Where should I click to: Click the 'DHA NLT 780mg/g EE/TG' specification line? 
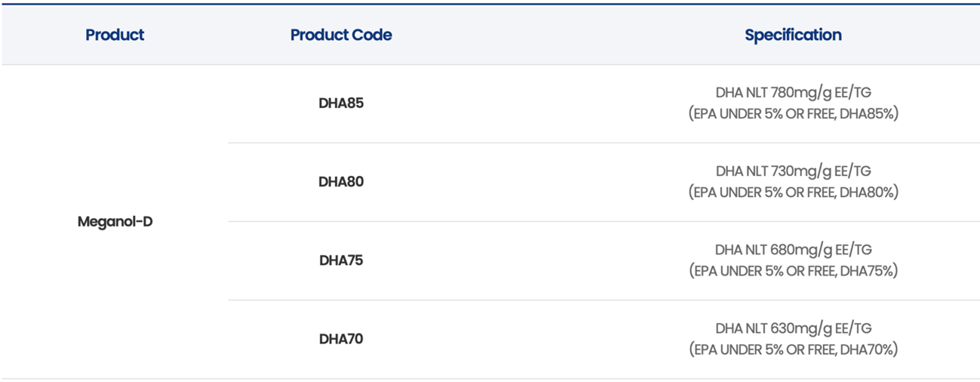point(793,93)
